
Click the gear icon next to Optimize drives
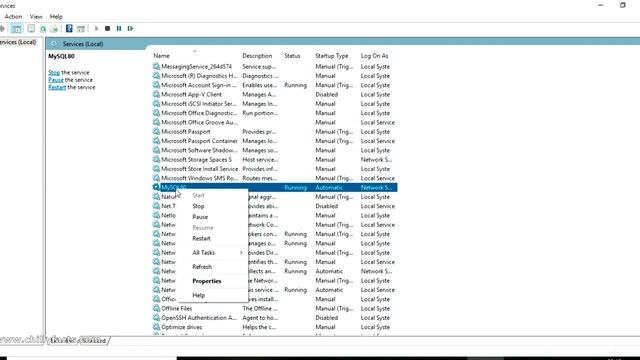coord(156,327)
